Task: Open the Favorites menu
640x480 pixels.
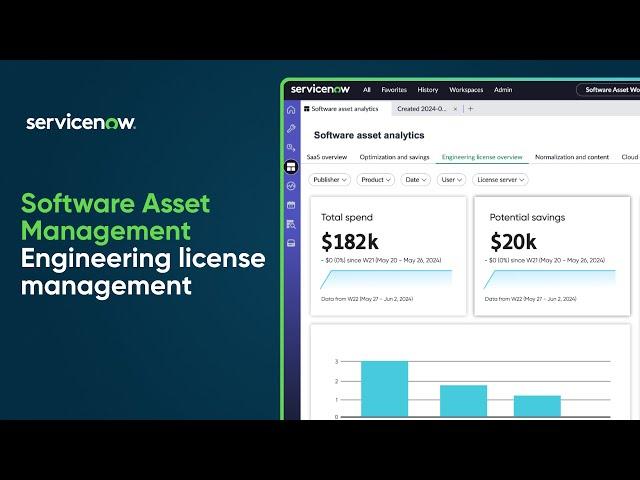Action: click(x=394, y=90)
